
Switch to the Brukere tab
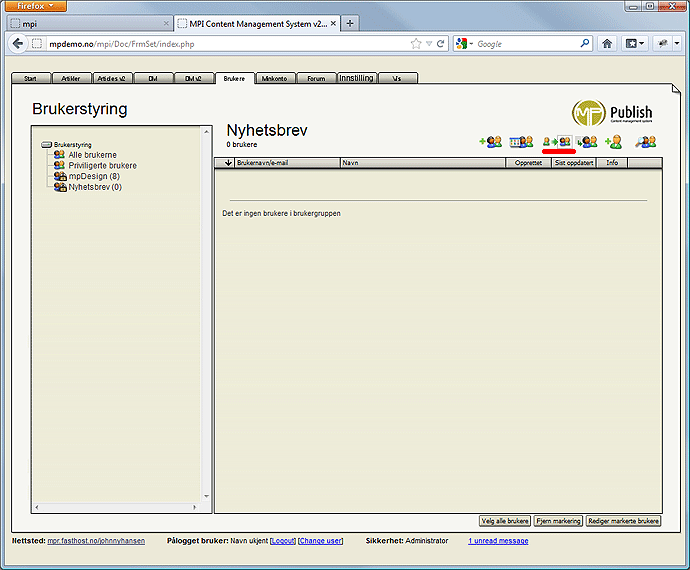pyautogui.click(x=235, y=78)
